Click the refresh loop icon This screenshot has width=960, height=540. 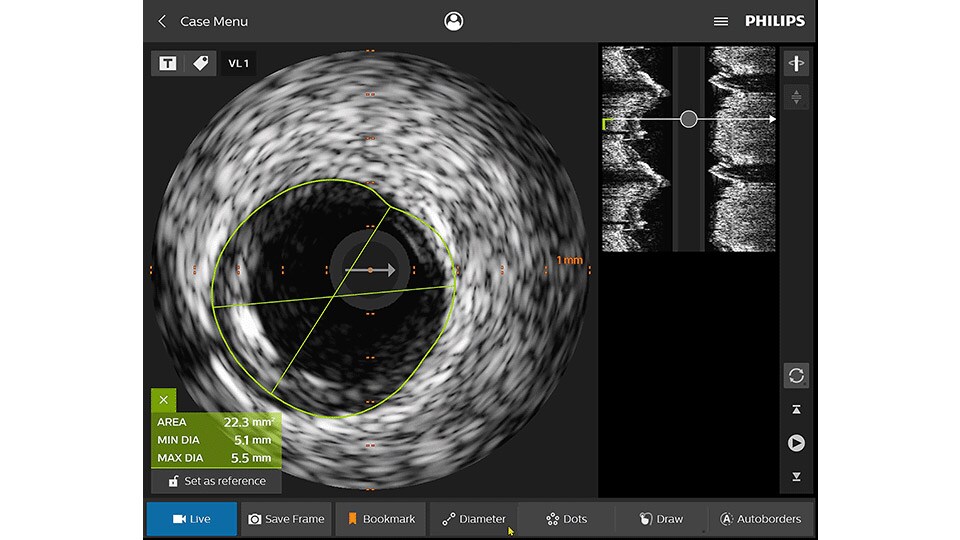796,376
